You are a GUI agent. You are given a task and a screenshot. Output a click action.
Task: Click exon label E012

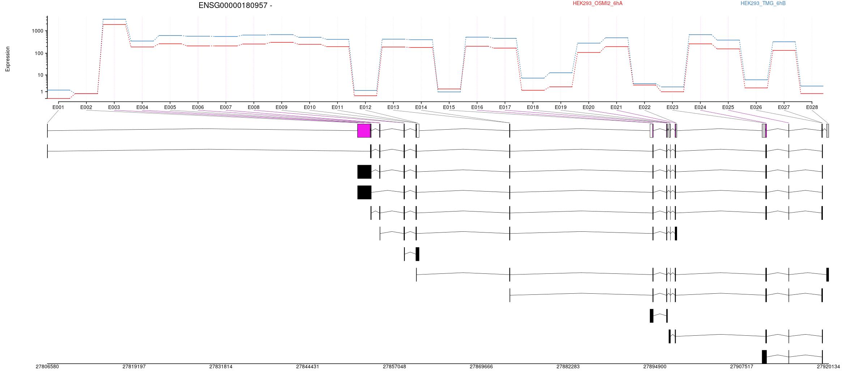tap(365, 107)
